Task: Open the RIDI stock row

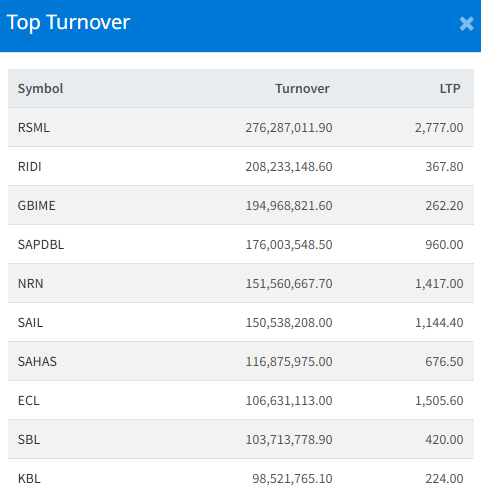Action: [x=241, y=166]
